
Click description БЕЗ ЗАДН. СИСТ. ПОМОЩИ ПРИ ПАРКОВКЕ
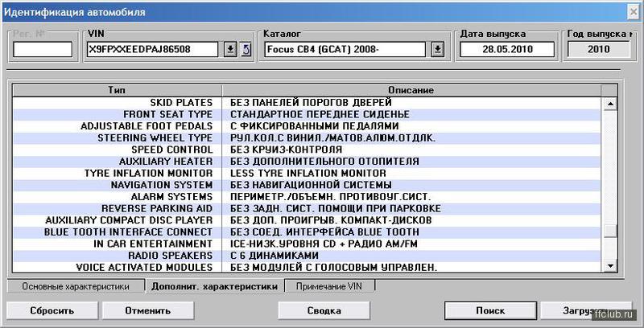click(336, 209)
